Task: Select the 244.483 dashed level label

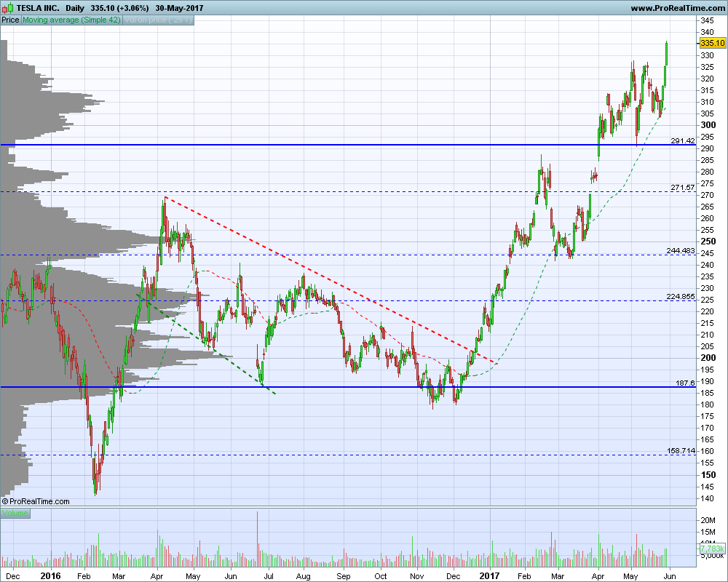Action: pyautogui.click(x=681, y=250)
